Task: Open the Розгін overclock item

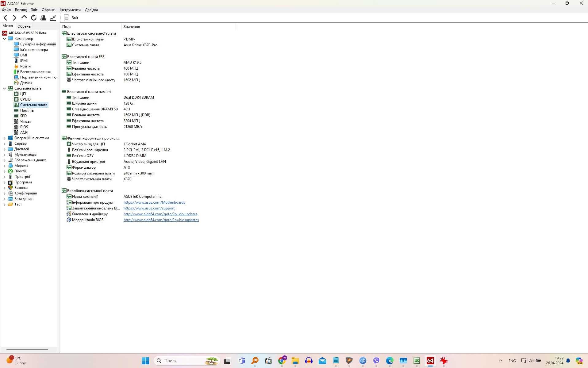Action: pyautogui.click(x=25, y=66)
